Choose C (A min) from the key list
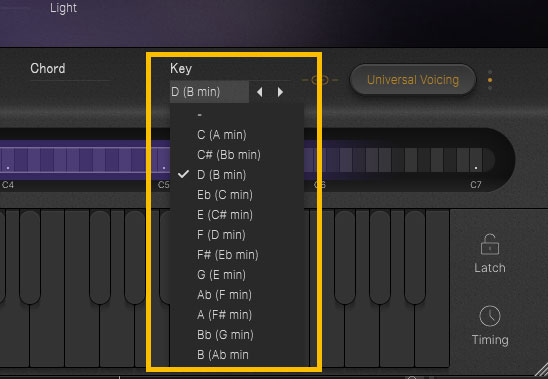The width and height of the screenshot is (548, 379). pos(237,135)
